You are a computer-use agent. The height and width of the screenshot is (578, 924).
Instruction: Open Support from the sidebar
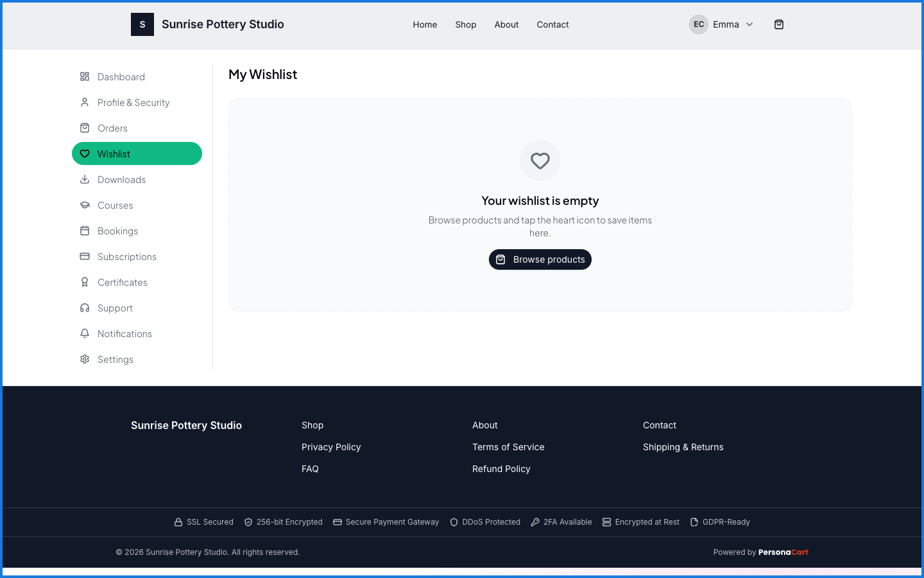coord(137,308)
